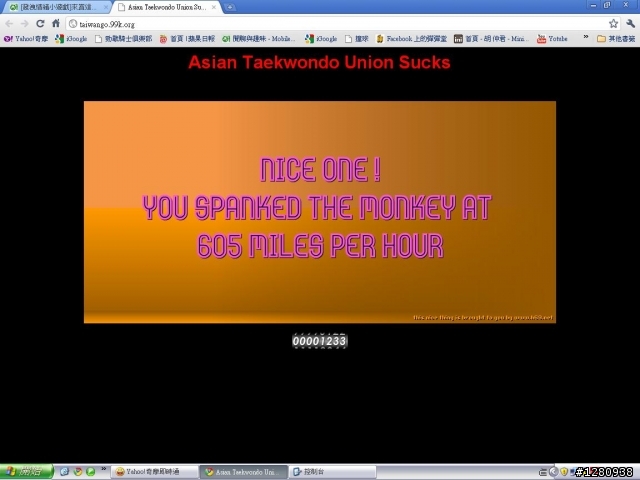The image size is (640, 480).
Task: Click the security shield tray icon
Action: point(564,472)
